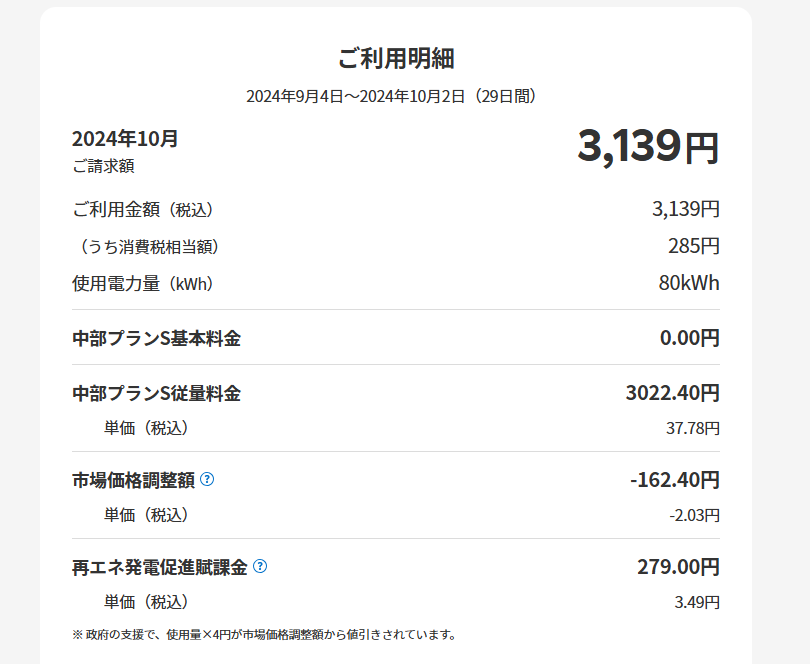Viewport: 810px width, 664px height.
Task: Click the 0.00円 basic charge amount
Action: click(689, 338)
